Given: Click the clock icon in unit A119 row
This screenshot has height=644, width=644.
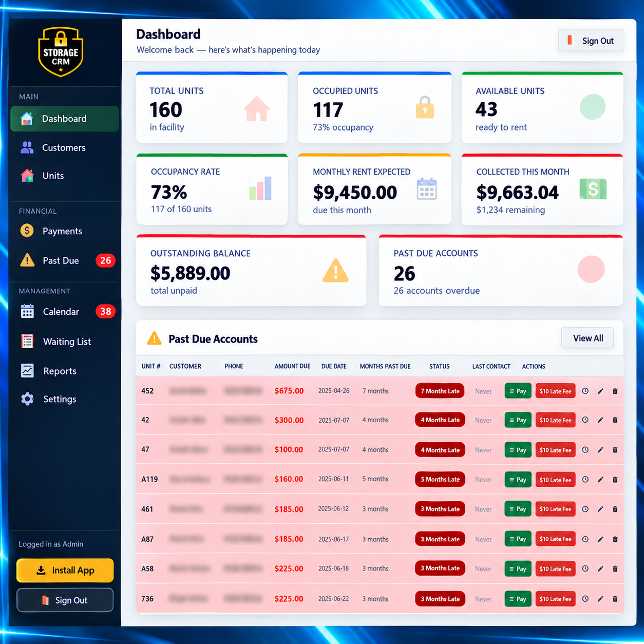Looking at the screenshot, I should coord(585,480).
